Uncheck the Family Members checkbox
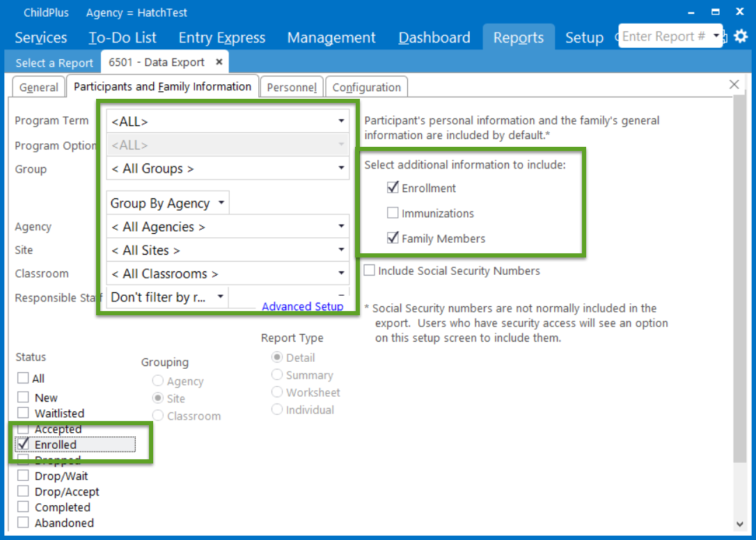This screenshot has height=540, width=756. point(393,238)
